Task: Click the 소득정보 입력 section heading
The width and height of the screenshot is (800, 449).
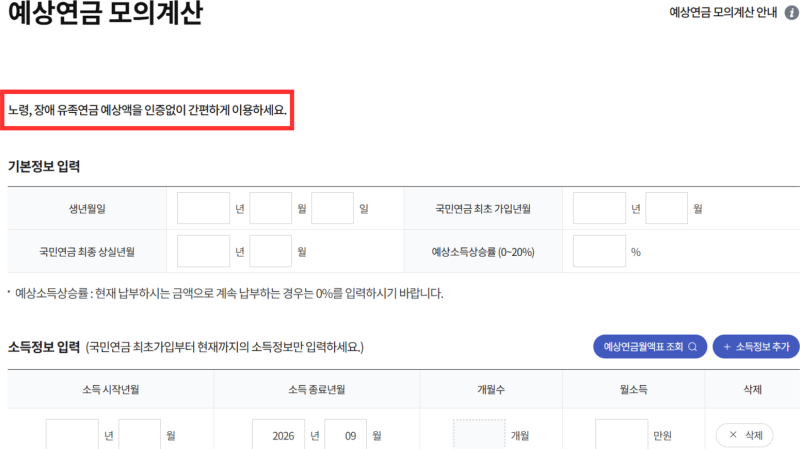Action: coord(44,347)
